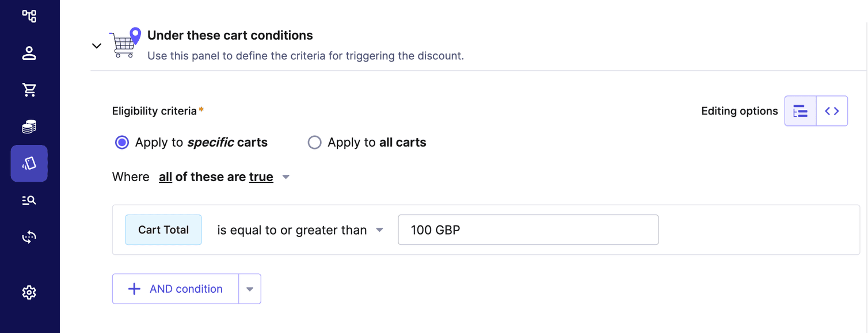Click the sync arrows icon in sidebar
Viewport: 868px width, 333px height.
[29, 237]
